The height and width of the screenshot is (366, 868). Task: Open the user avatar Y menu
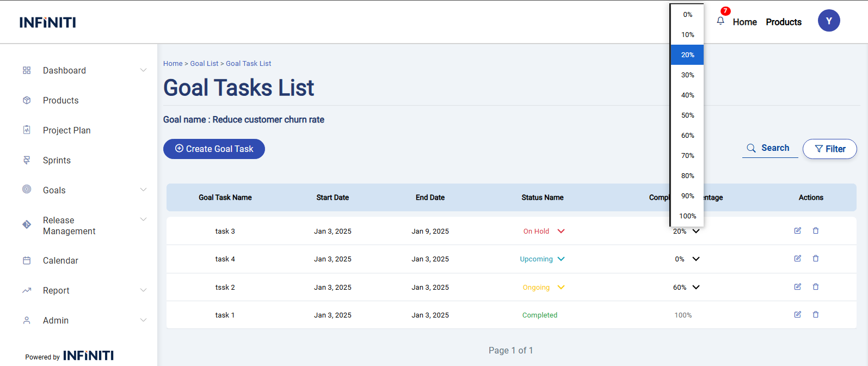pyautogui.click(x=828, y=21)
